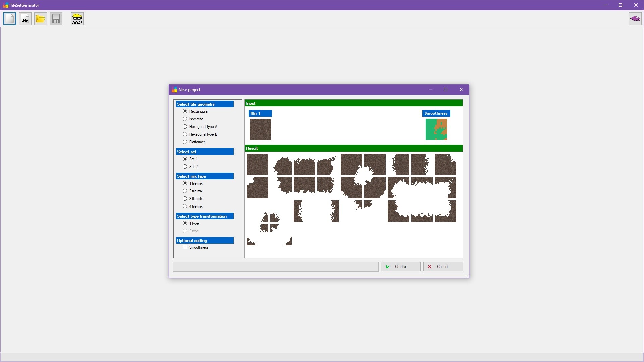Click the Tile 1 texture thumbnail
This screenshot has width=644, height=362.
pyautogui.click(x=260, y=129)
